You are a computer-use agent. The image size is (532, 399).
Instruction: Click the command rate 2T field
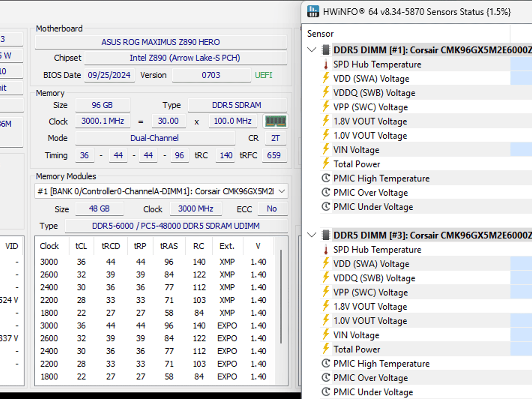tap(276, 138)
